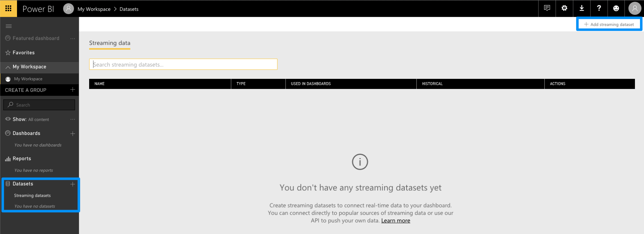
Task: Open the settings gear icon
Action: click(x=564, y=8)
